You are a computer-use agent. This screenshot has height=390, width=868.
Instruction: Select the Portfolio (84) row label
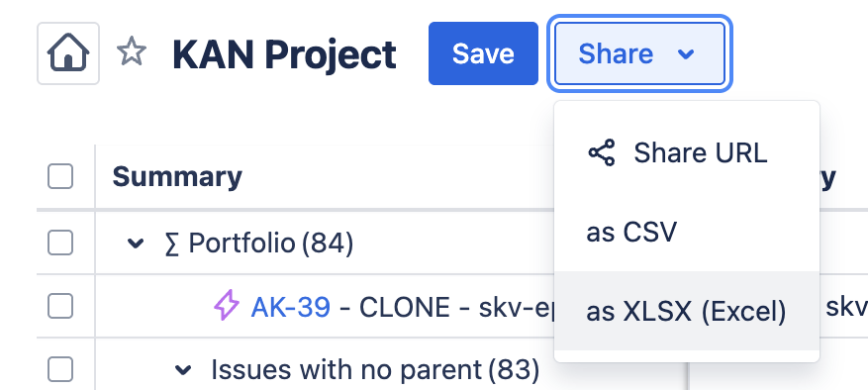259,243
